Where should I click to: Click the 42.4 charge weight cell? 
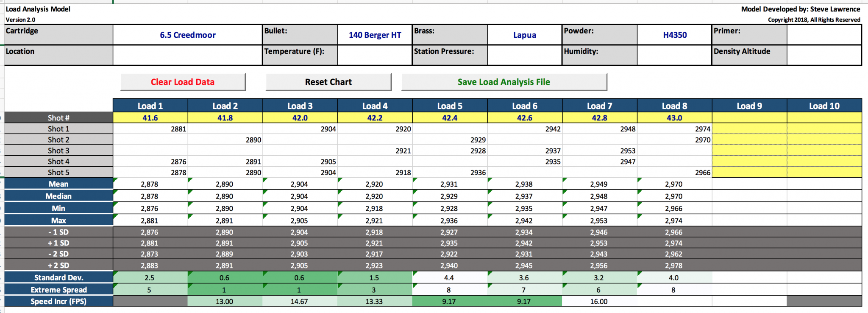(x=450, y=117)
